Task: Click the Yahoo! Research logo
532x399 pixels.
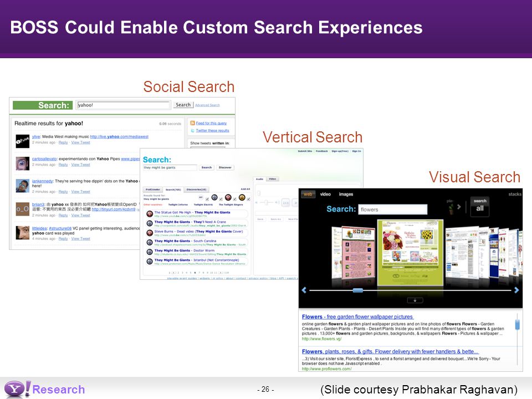Action: coord(44,389)
